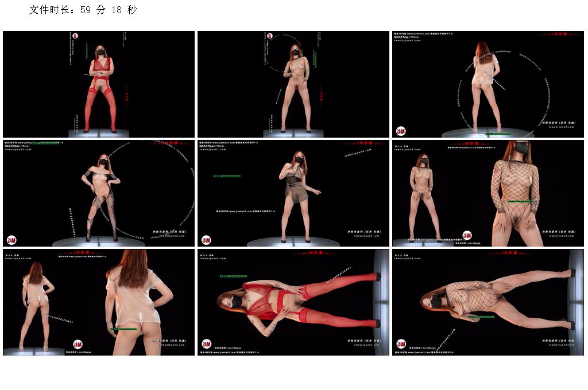This screenshot has height=390, width=588.
Task: Click the JM logo in middle-left thumbnail
Action: tap(11, 240)
